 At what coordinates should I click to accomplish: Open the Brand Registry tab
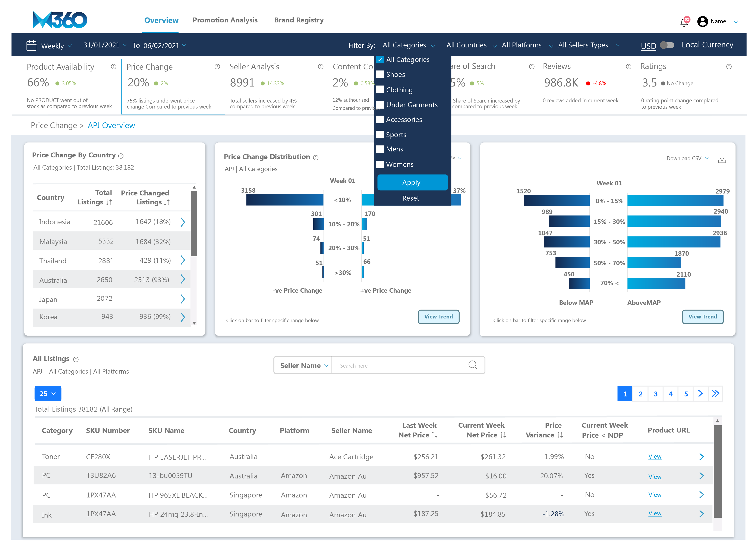pyautogui.click(x=299, y=20)
